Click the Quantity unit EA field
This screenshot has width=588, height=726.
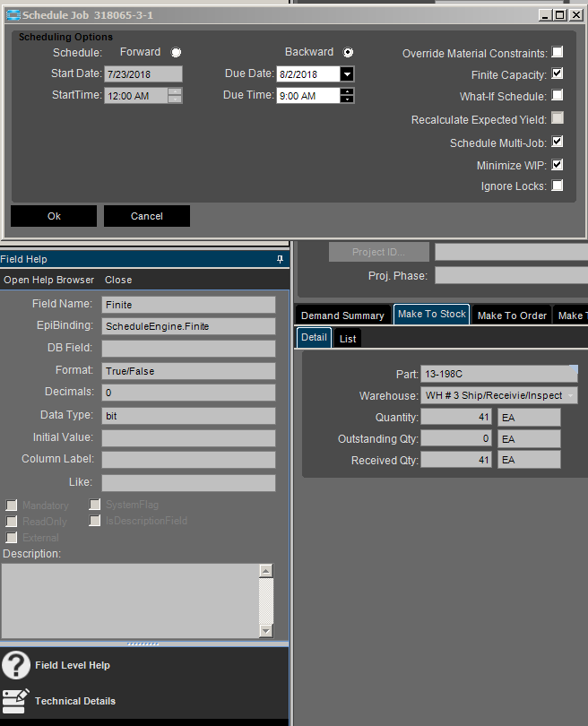click(529, 417)
